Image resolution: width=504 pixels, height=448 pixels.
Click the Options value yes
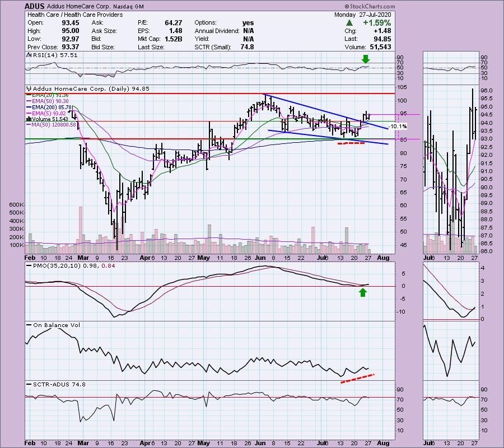(x=248, y=23)
